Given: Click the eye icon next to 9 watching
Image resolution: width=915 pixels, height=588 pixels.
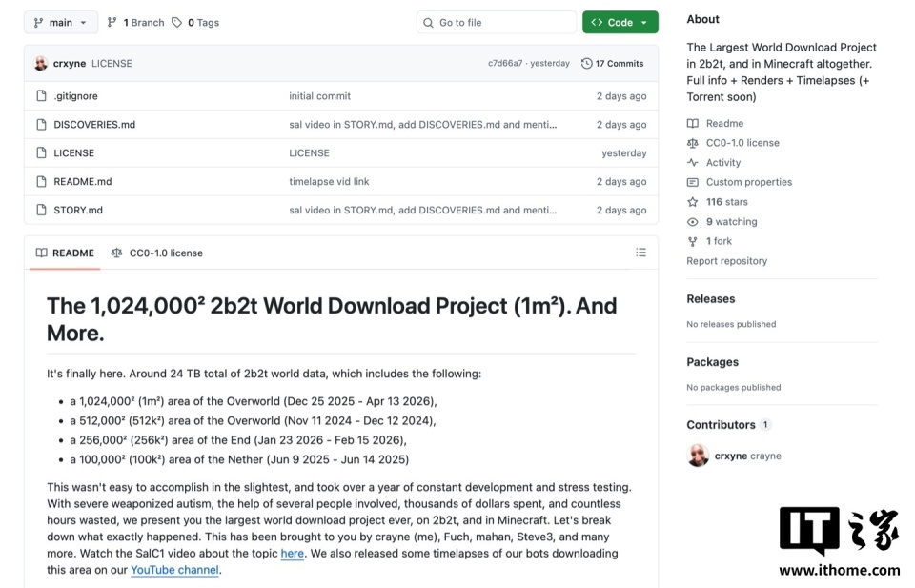Looking at the screenshot, I should [x=693, y=222].
